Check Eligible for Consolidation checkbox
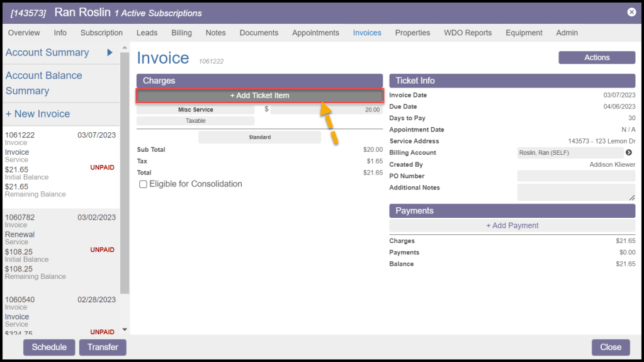Screen dimensions: 644x362 pyautogui.click(x=144, y=184)
